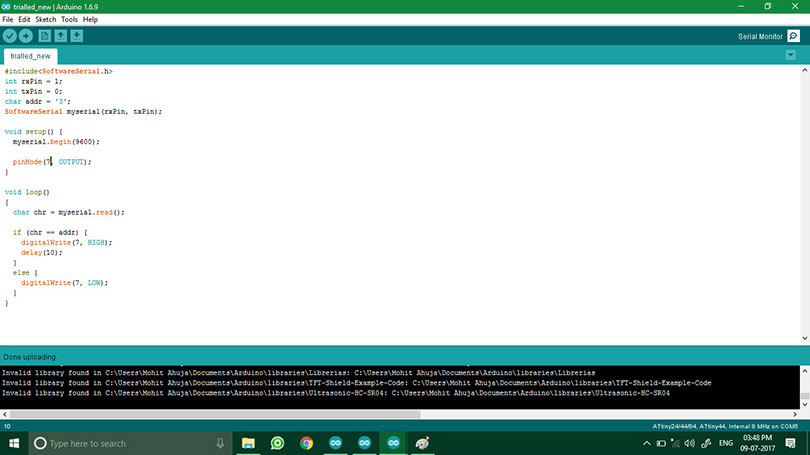The width and height of the screenshot is (810, 455).
Task: Click the volume speaker tray icon
Action: (x=689, y=443)
